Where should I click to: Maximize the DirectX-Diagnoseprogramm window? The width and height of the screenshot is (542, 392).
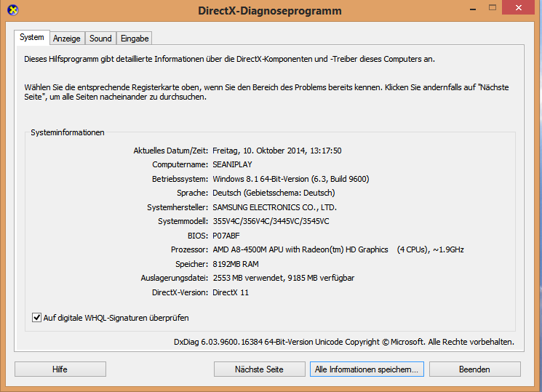pos(493,7)
